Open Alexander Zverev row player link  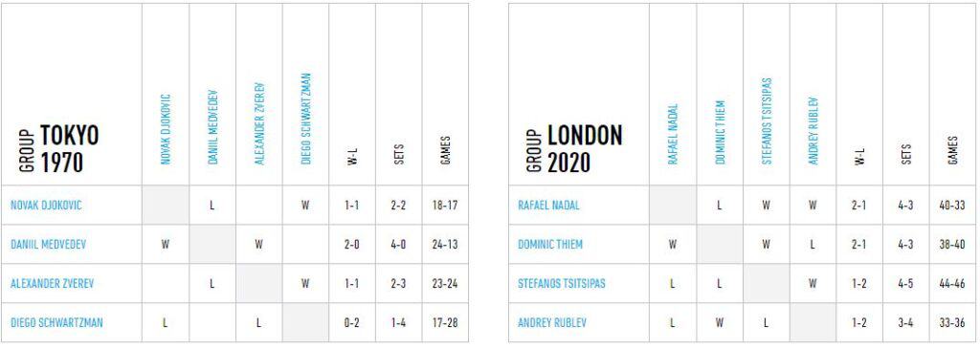pos(52,284)
